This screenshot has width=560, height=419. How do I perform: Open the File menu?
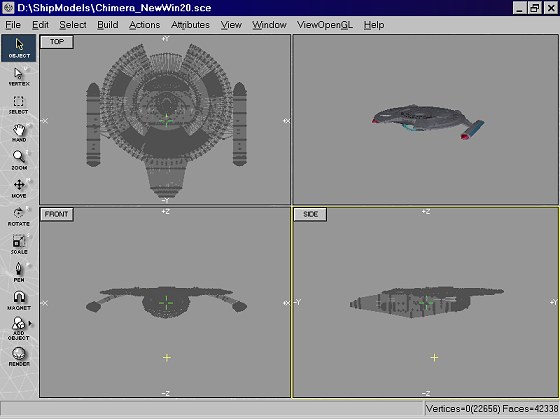coord(13,25)
